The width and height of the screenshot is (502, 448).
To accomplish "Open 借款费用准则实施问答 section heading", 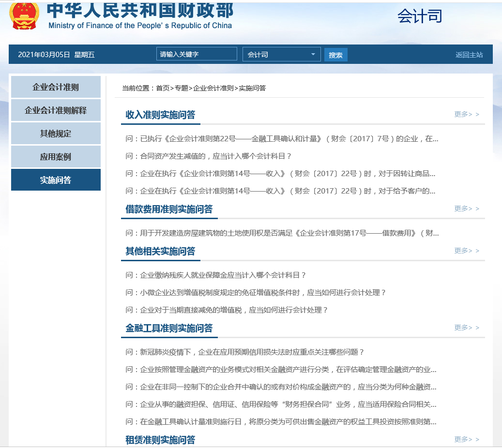I will (169, 209).
